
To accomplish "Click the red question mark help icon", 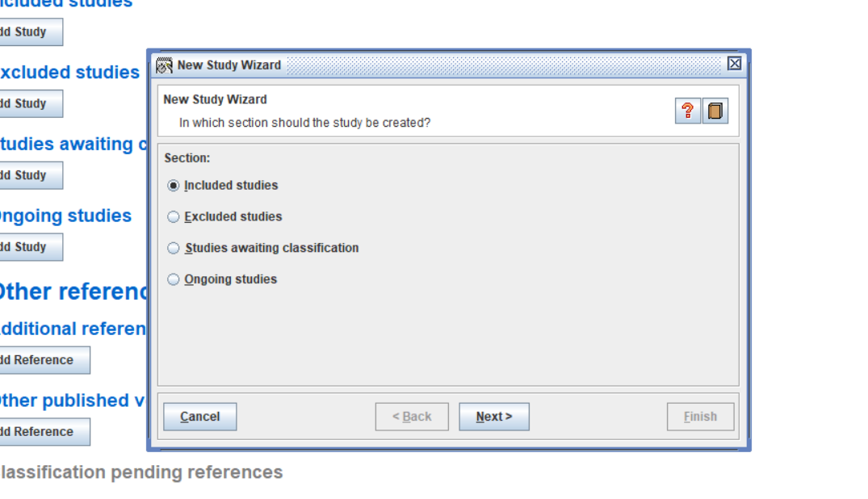I will click(687, 111).
